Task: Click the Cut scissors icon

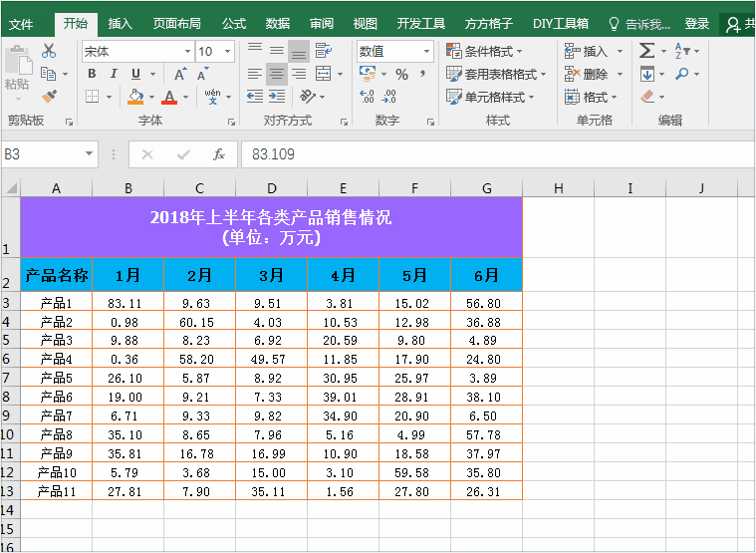Action: tap(49, 51)
